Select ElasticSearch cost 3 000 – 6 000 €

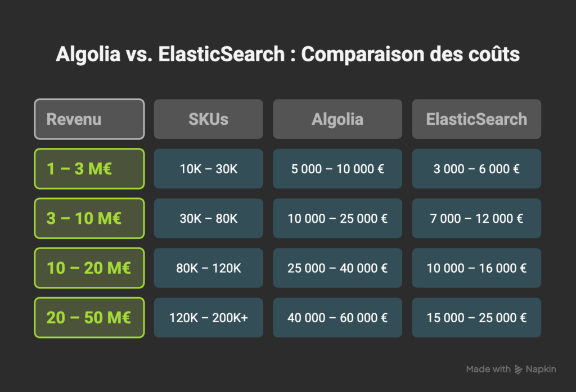(x=476, y=169)
